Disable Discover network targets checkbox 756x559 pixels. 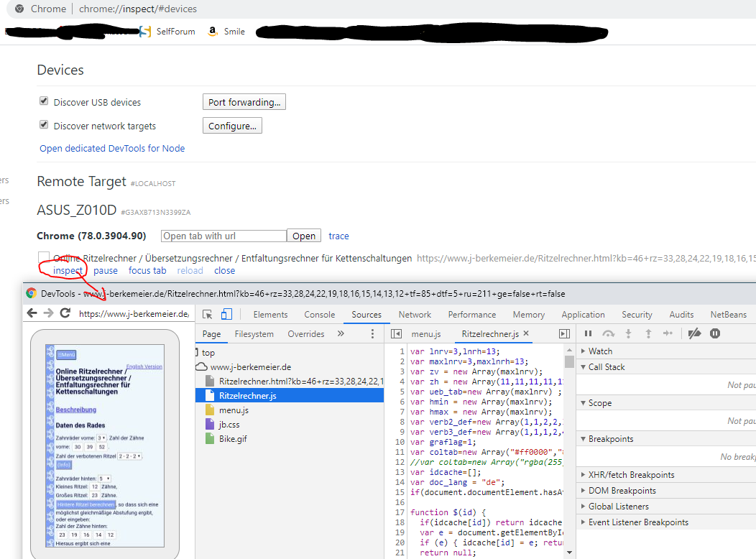(44, 126)
